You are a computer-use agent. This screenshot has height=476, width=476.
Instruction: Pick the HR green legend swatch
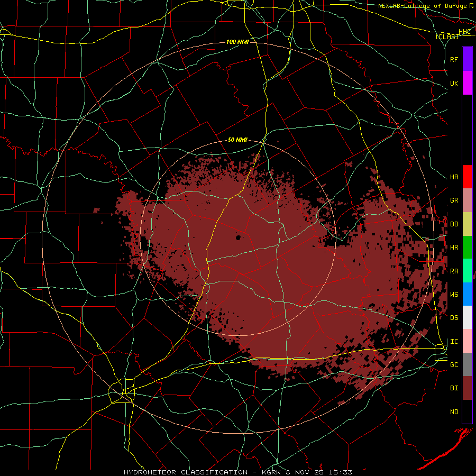coord(467,248)
